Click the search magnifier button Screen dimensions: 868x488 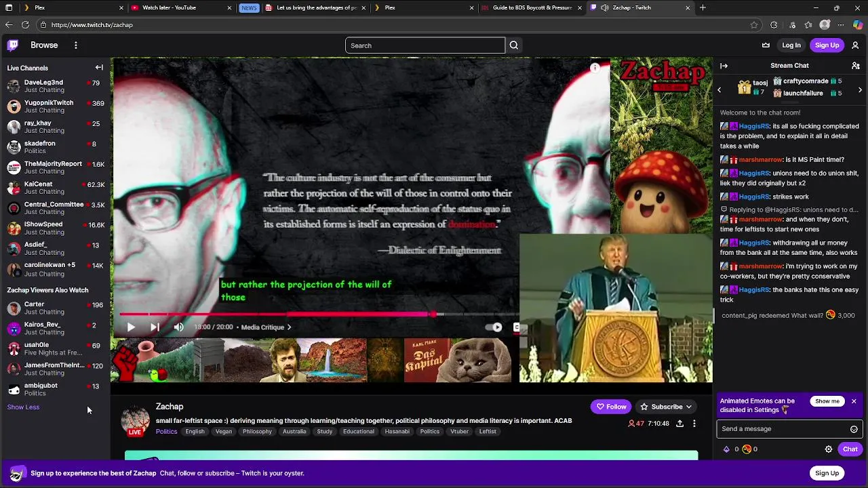tap(514, 45)
